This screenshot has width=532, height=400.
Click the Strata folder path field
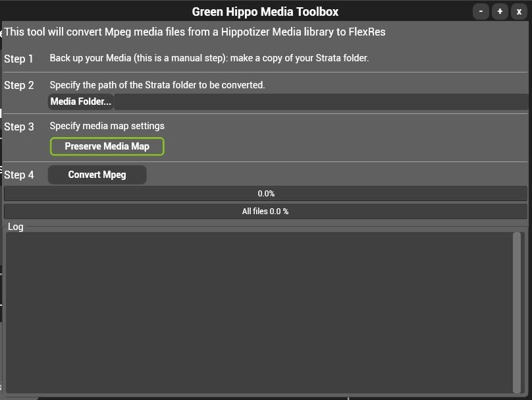click(x=321, y=101)
